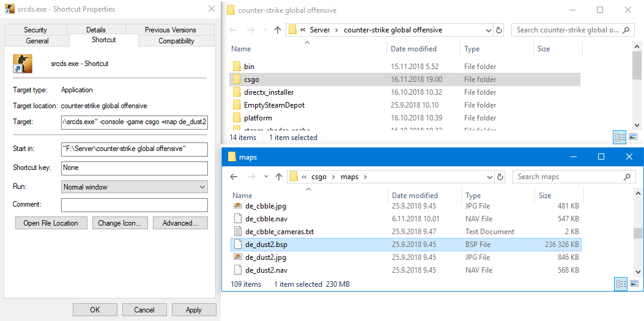Go back in the maps window
The height and width of the screenshot is (321, 644).
(234, 177)
